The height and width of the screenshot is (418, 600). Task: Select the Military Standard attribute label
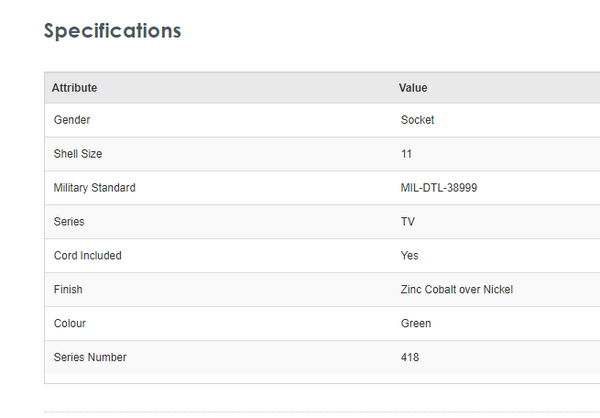tap(95, 188)
